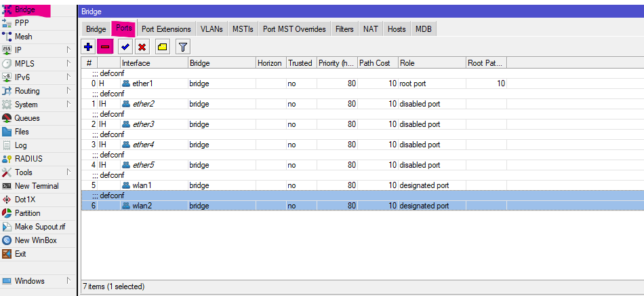Switch to the Bridge tab
This screenshot has height=296, width=644.
tap(96, 29)
